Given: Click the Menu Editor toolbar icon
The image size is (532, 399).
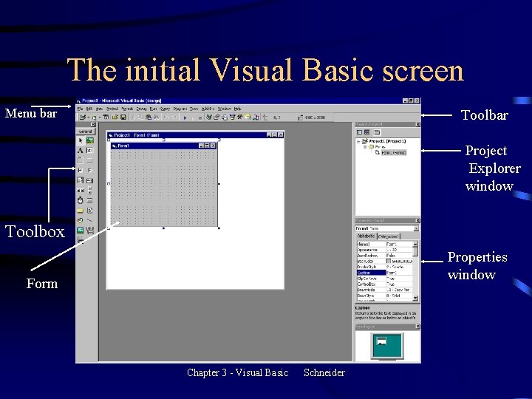Looking at the screenshot, I should 106,117.
